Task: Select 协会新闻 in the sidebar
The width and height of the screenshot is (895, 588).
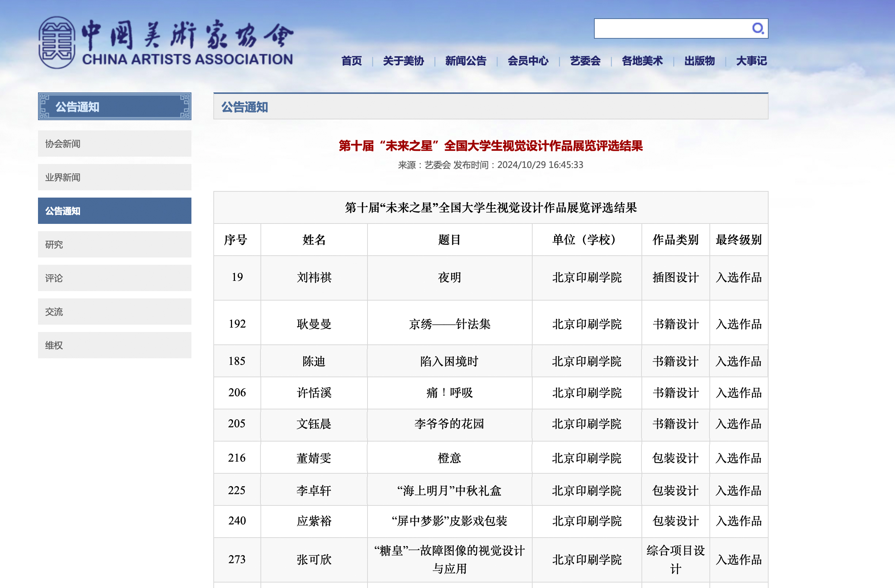Action: point(114,144)
